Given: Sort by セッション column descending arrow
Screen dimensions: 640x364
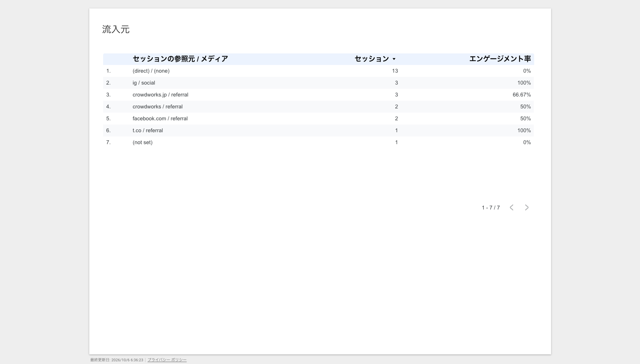Looking at the screenshot, I should click(x=394, y=59).
